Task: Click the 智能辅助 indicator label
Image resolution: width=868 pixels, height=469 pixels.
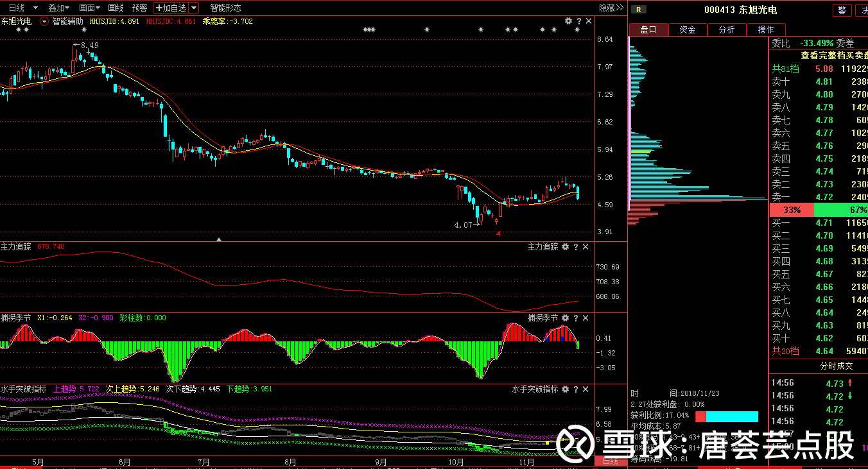Action: (x=67, y=21)
